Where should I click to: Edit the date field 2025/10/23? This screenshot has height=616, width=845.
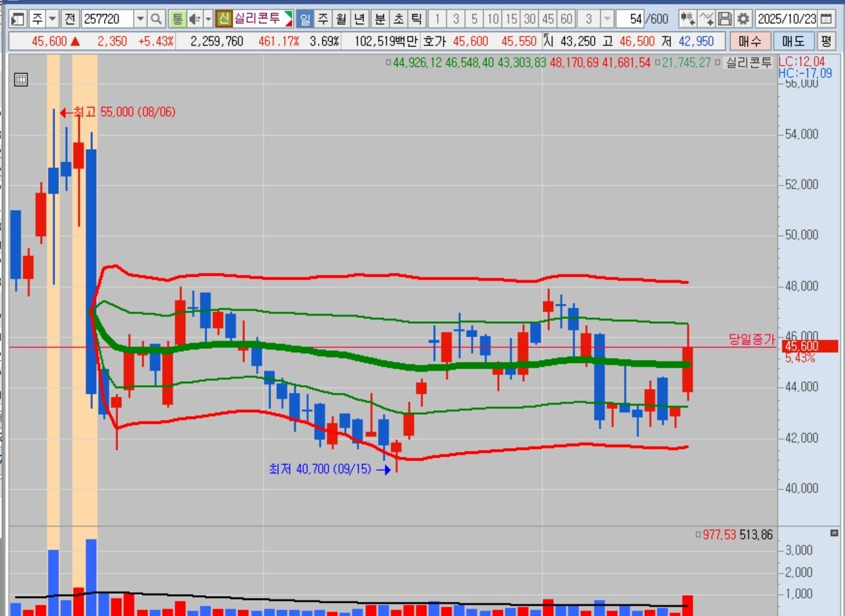[x=787, y=19]
